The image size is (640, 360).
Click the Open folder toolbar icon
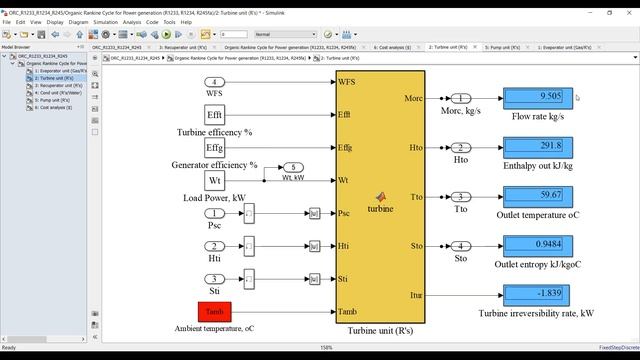click(24, 35)
